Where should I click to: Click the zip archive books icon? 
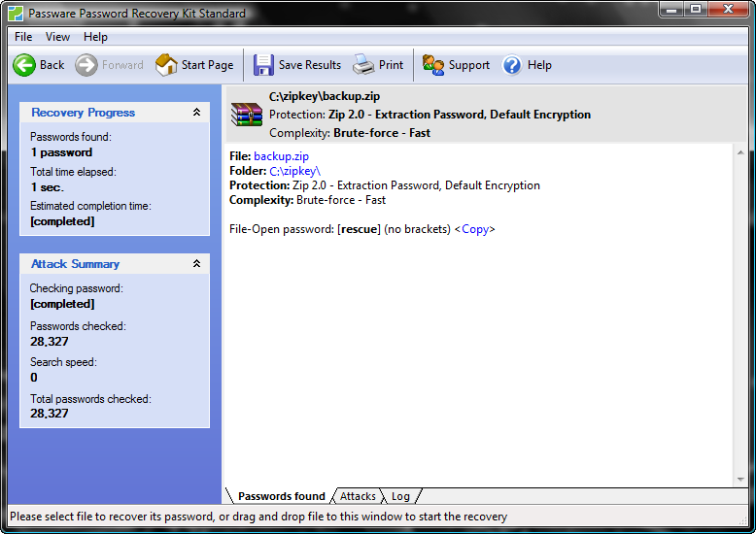[247, 115]
